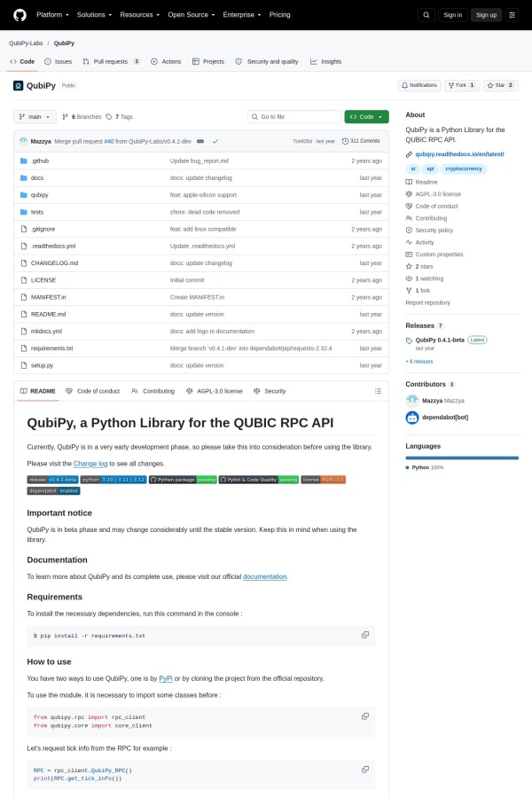Screen dimensions: 532x798
Task: Open the header appearance settings icon
Action: 512,15
